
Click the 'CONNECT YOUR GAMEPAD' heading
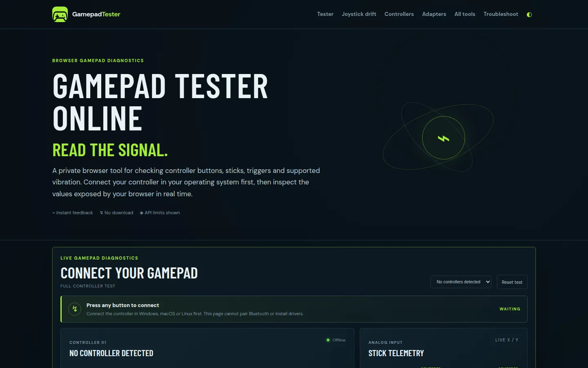pos(129,273)
